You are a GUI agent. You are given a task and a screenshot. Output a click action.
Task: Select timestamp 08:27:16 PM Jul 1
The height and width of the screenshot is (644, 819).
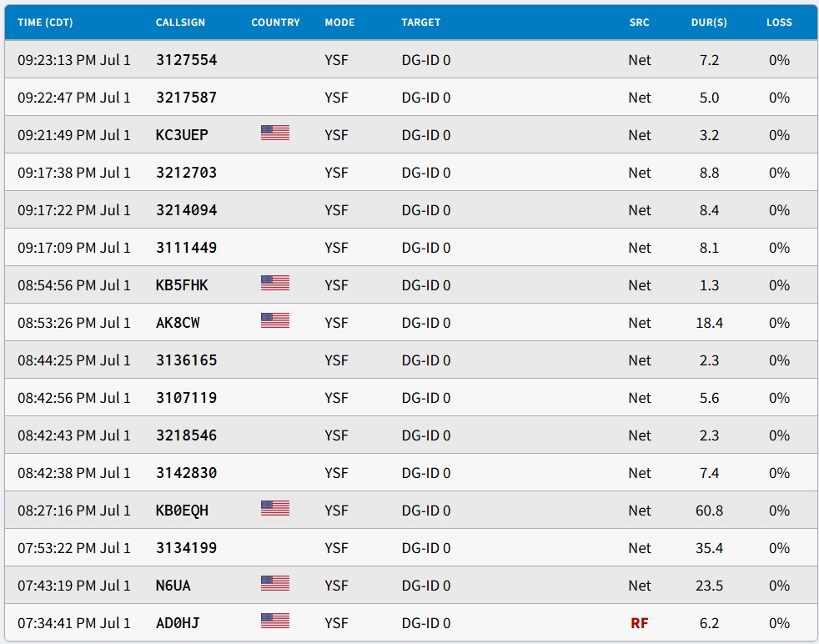pyautogui.click(x=73, y=511)
